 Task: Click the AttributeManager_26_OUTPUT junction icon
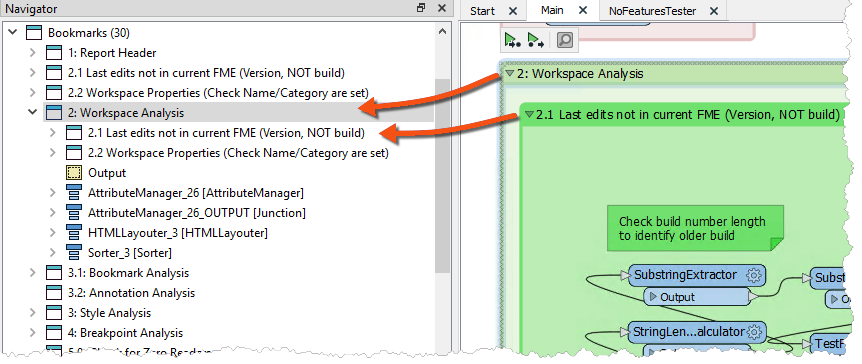pyautogui.click(x=74, y=213)
